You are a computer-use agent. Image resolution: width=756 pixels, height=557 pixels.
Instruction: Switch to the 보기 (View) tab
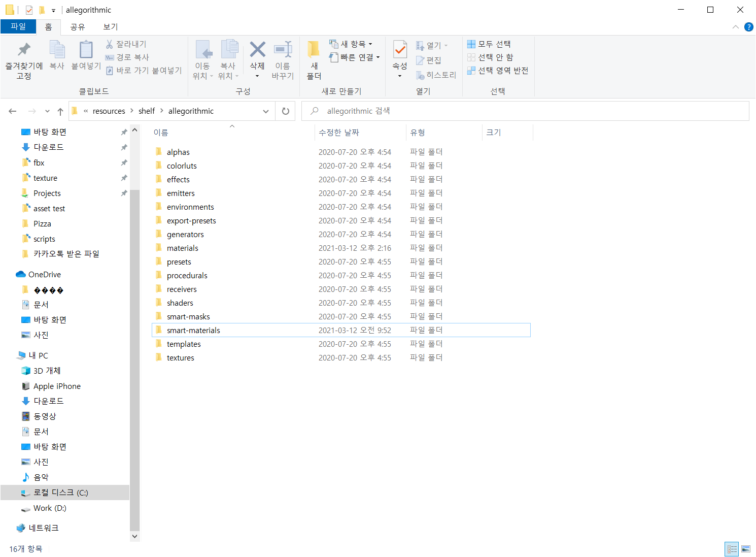[x=111, y=27]
